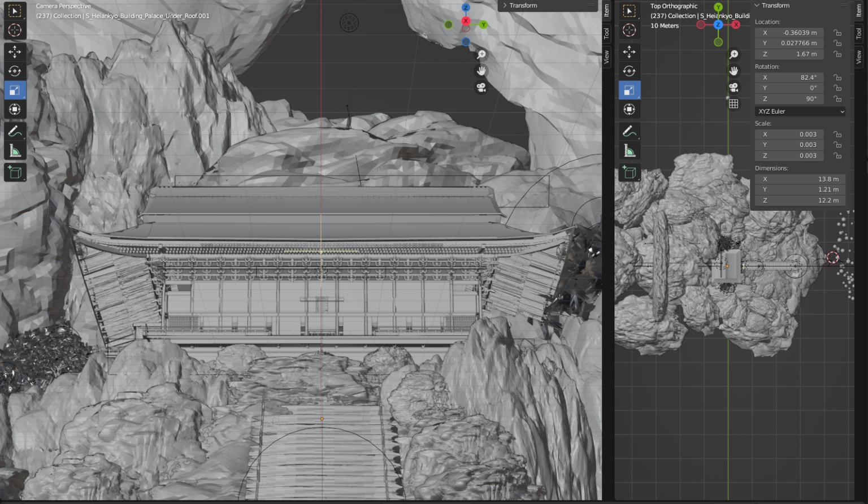Switch to the View tab at the far right
868x504 pixels.
858,57
